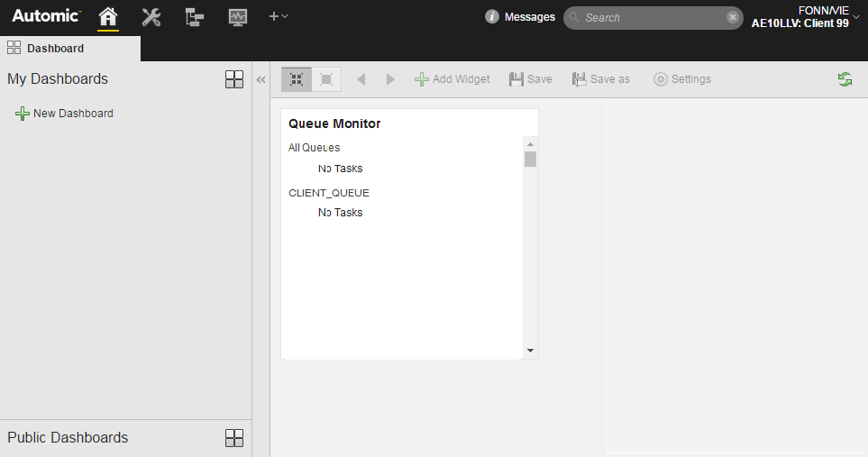This screenshot has width=868, height=457.
Task: Click Add Widget in toolbar
Action: coord(452,79)
